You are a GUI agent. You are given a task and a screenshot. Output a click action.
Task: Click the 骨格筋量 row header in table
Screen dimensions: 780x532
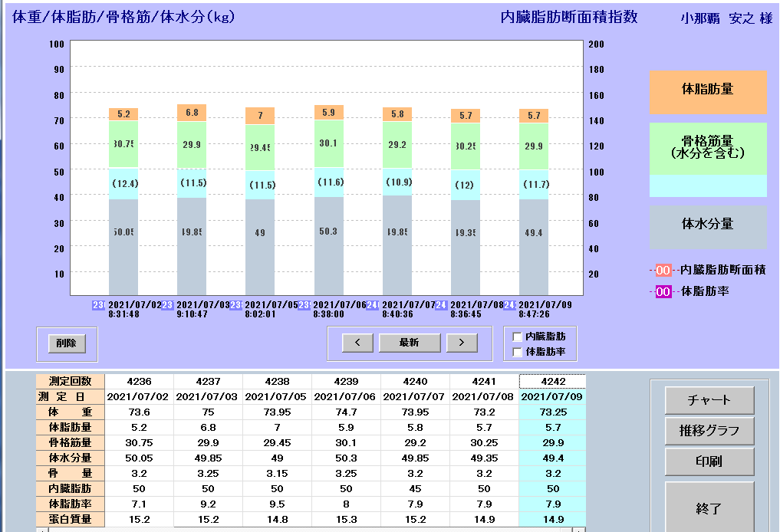(x=70, y=442)
